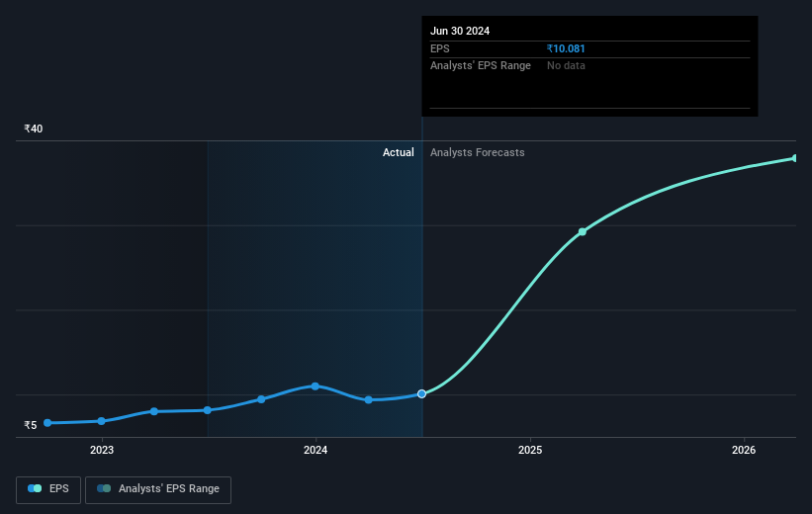Click the first EPS data point before 2023
812x514 pixels.
coord(47,423)
